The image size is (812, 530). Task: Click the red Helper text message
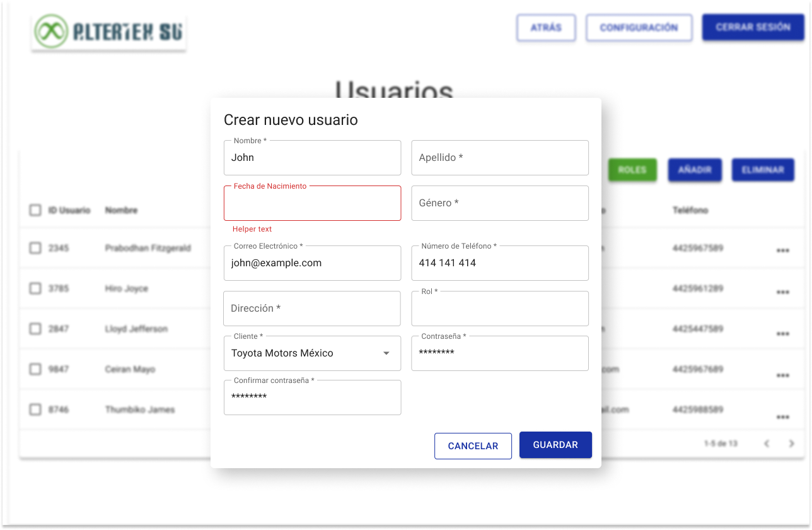252,229
